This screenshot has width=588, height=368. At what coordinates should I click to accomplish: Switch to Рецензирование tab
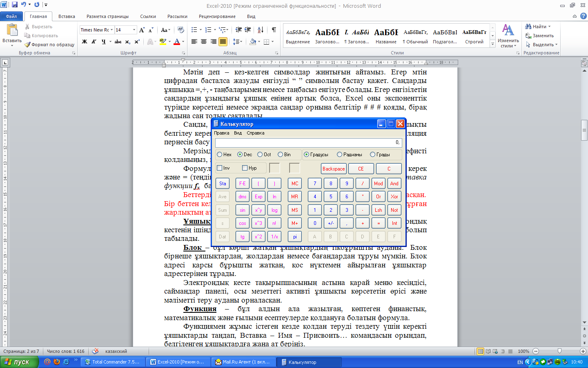pyautogui.click(x=217, y=16)
